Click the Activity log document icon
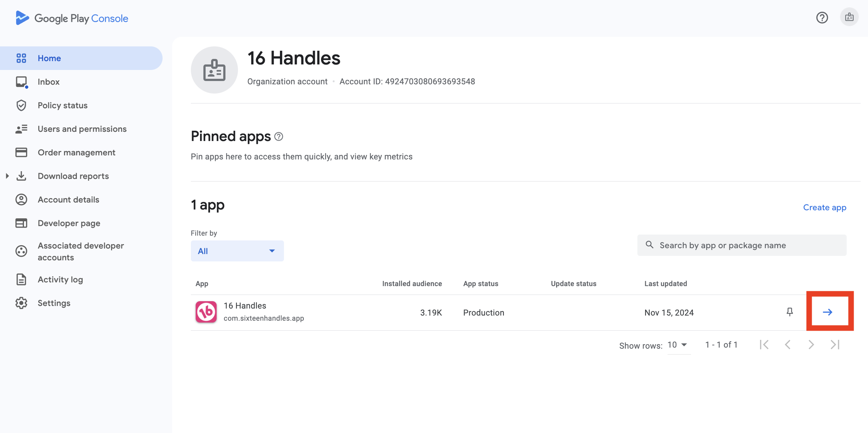The width and height of the screenshot is (868, 433). pos(21,279)
